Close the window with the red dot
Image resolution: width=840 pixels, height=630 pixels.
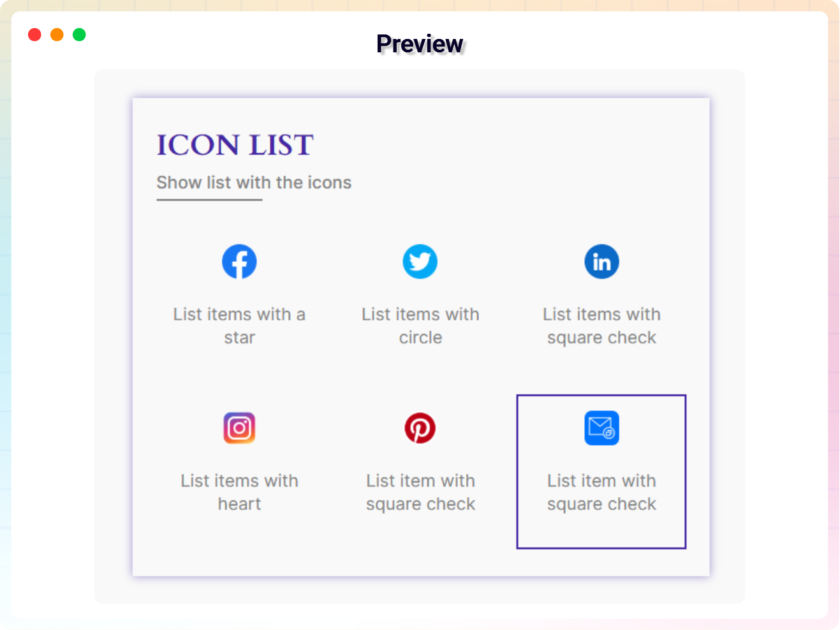click(x=35, y=34)
